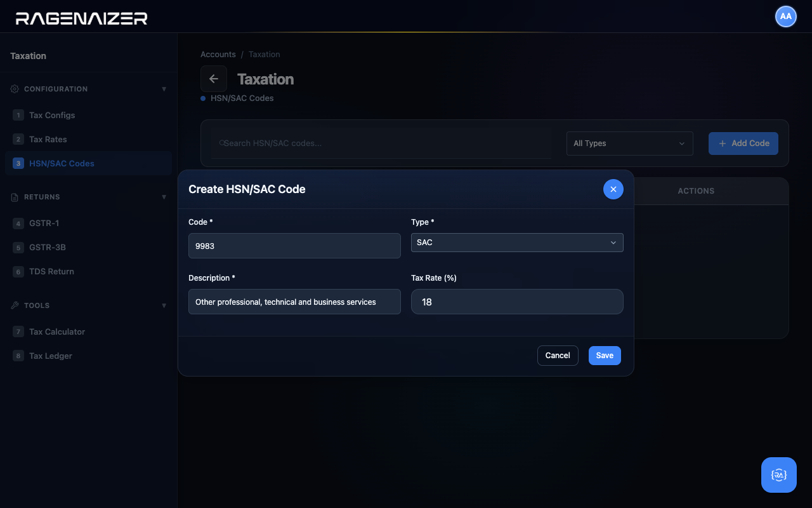Open the assistant chat floating button
812x508 pixels.
[779, 475]
